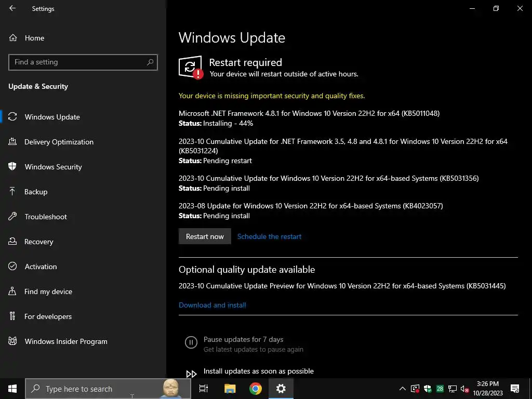Click the Restart now button
Image resolution: width=532 pixels, height=399 pixels.
(x=205, y=236)
